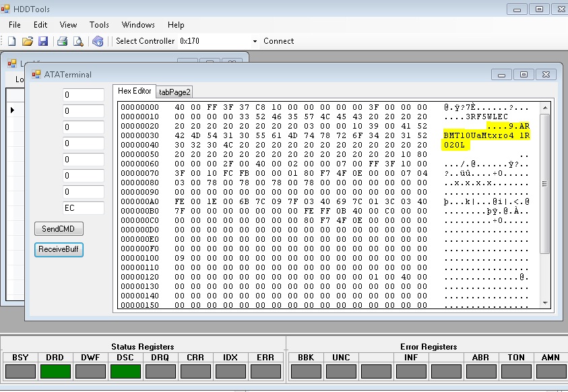Open the File menu
This screenshot has height=392, width=568.
pos(15,25)
